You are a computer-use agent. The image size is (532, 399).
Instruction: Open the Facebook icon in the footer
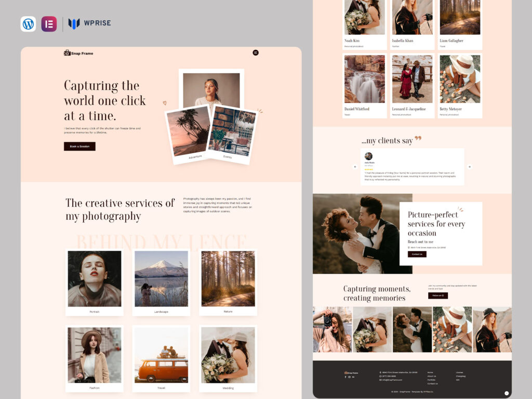[x=345, y=377]
